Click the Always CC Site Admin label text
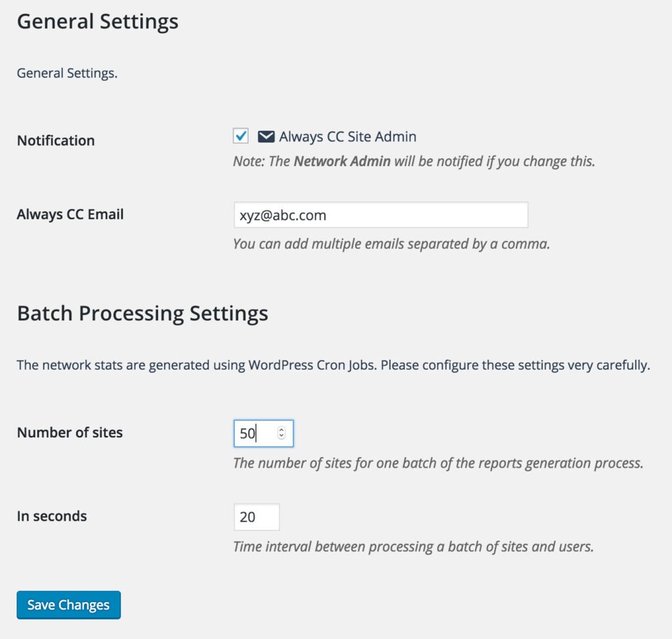This screenshot has width=672, height=639. point(347,137)
